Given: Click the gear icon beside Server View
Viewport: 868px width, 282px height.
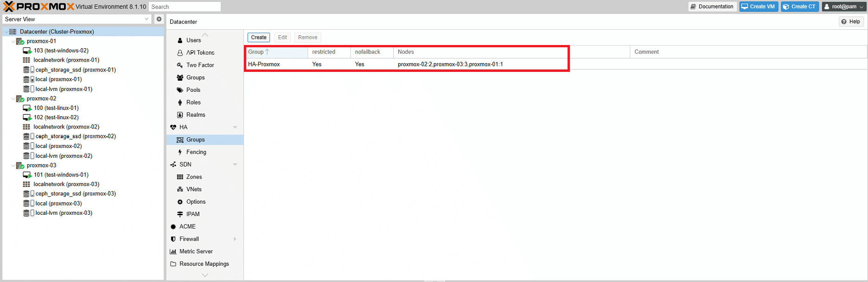Looking at the screenshot, I should click(x=159, y=19).
